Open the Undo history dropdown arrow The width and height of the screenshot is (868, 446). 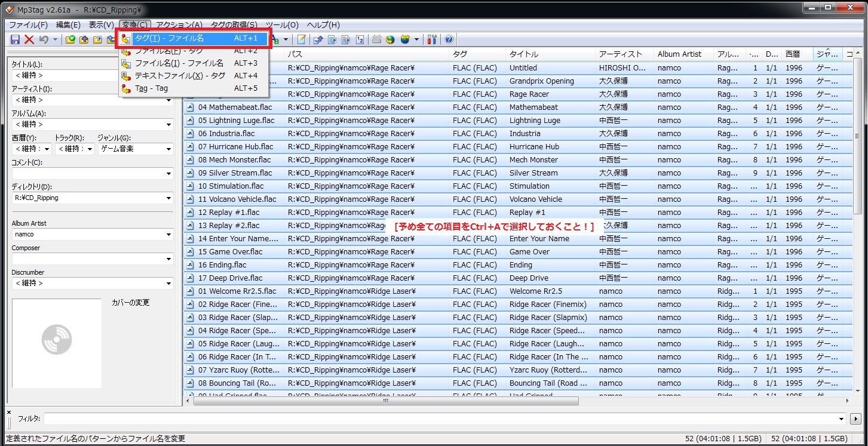55,39
